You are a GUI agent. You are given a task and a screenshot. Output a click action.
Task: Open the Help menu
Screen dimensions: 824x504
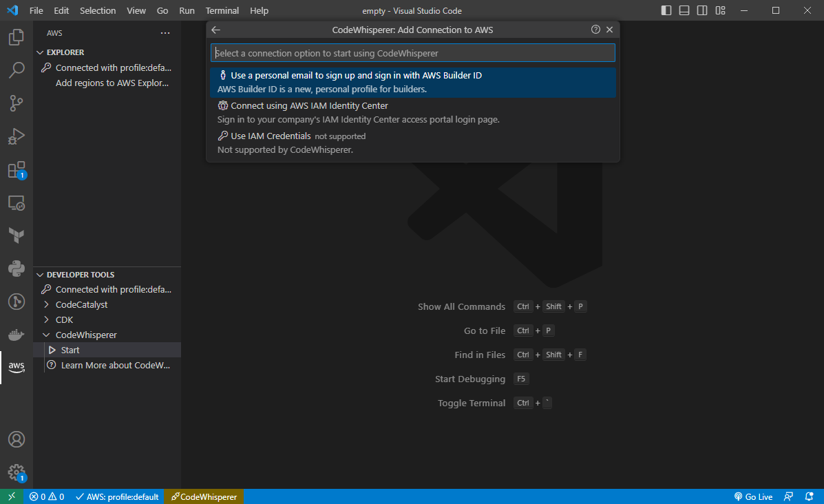[259, 10]
